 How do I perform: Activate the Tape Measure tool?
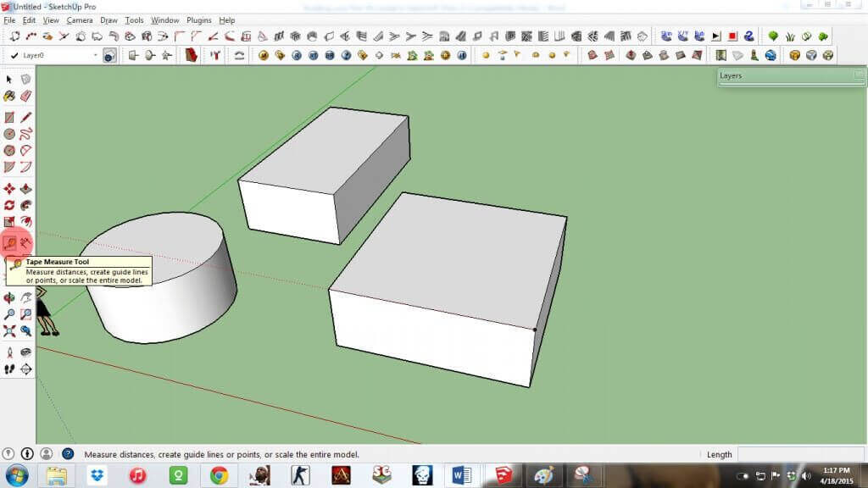click(x=9, y=243)
